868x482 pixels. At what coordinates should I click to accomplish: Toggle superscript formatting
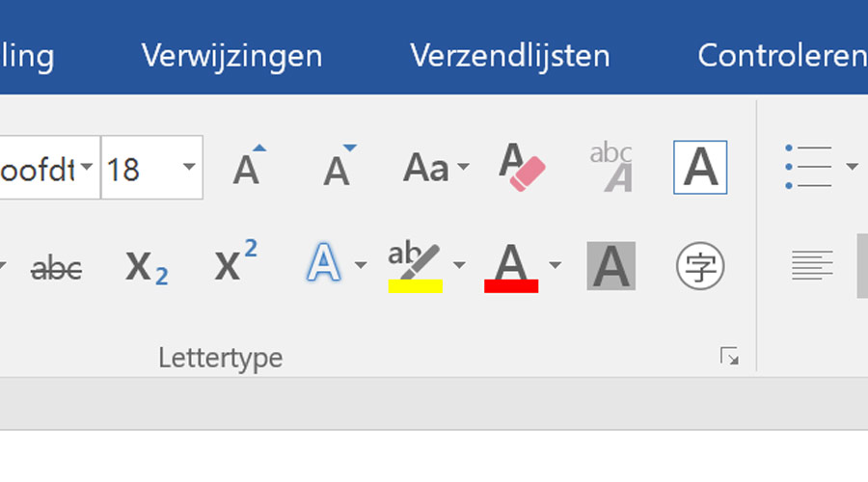click(x=236, y=261)
